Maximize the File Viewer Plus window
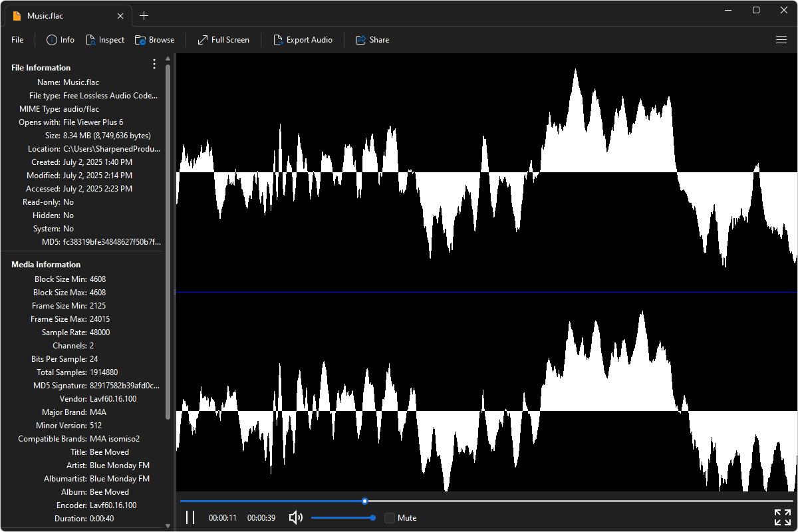798x532 pixels. [x=756, y=10]
